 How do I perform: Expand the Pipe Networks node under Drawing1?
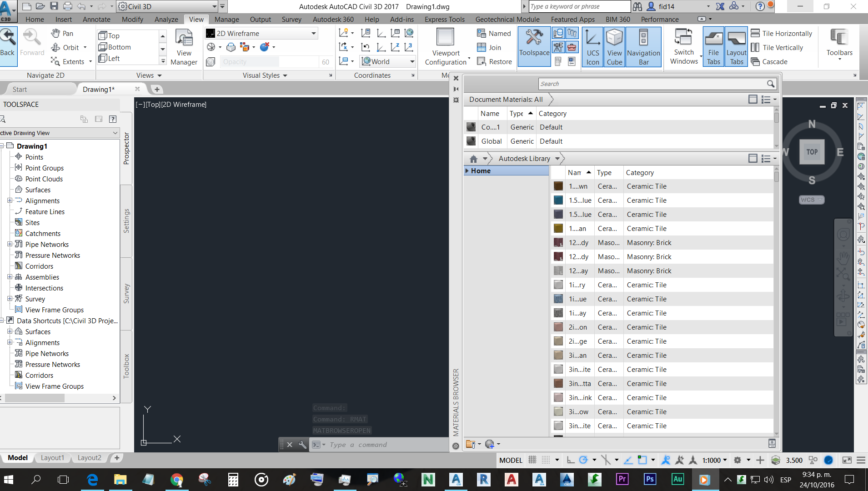pyautogui.click(x=10, y=244)
